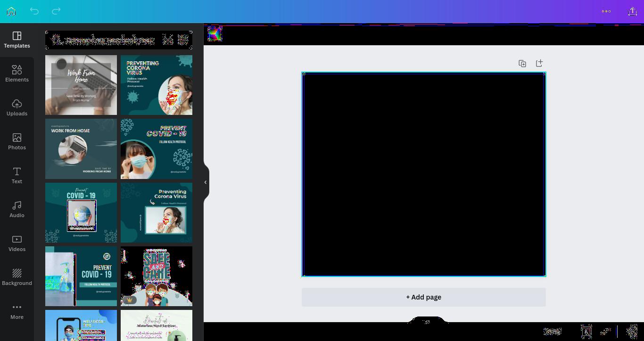Open the page grid view icon
The image size is (644, 341).
tap(586, 332)
